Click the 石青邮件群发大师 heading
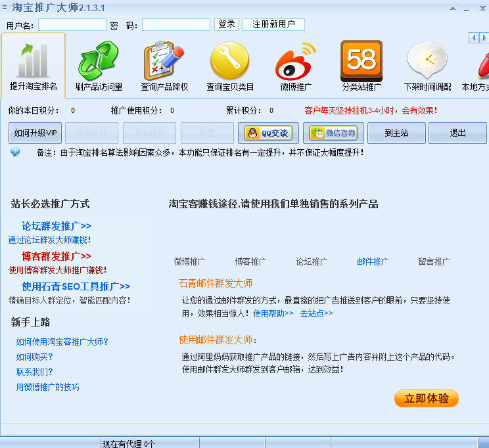 click(215, 283)
